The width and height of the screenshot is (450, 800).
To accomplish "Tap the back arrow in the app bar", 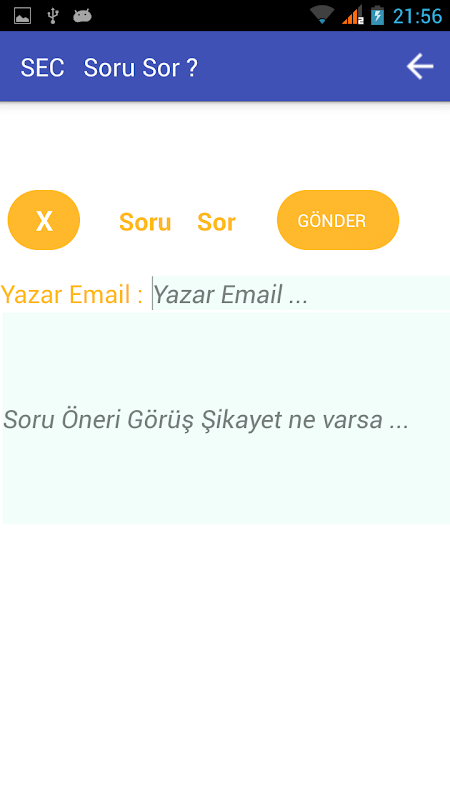I will coord(420,67).
